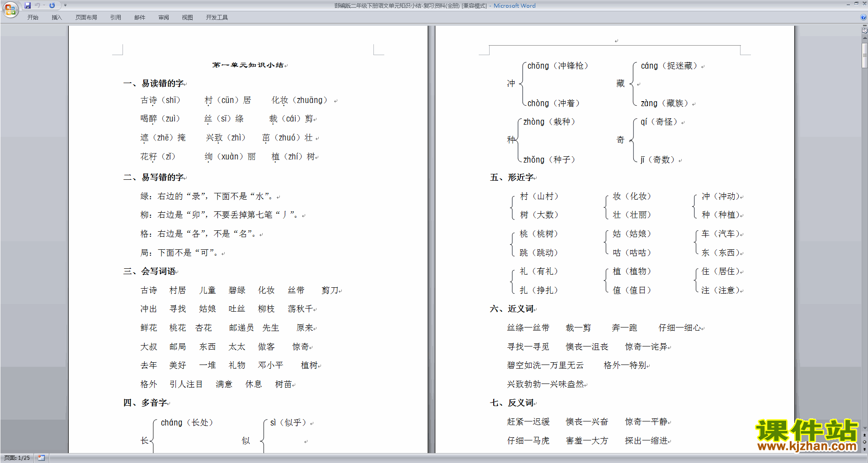Click the Next Page double-arrow button
Viewport: 868px width, 463px height.
[864, 449]
